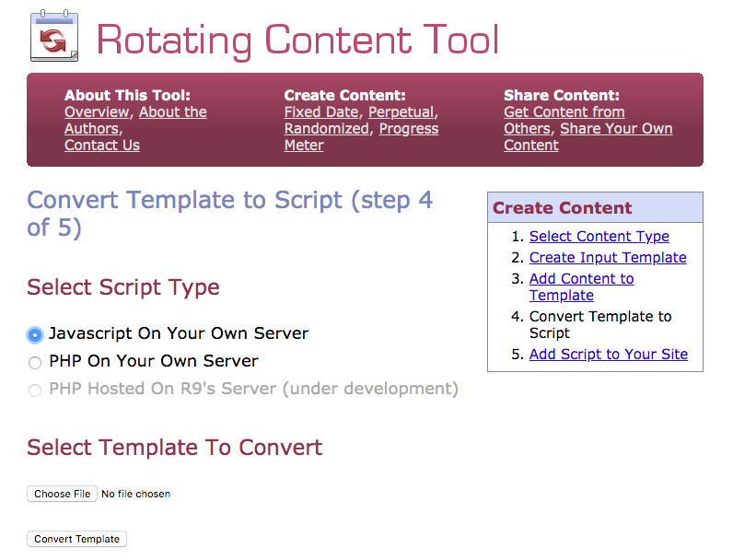Click the Convert Template button

click(x=76, y=539)
